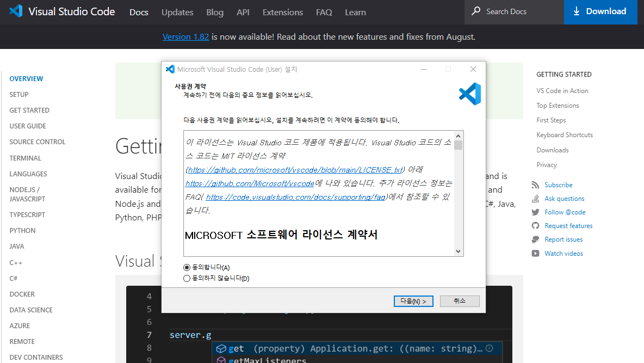The image size is (644, 363).
Task: Click the Twitter bird icon
Action: (535, 212)
